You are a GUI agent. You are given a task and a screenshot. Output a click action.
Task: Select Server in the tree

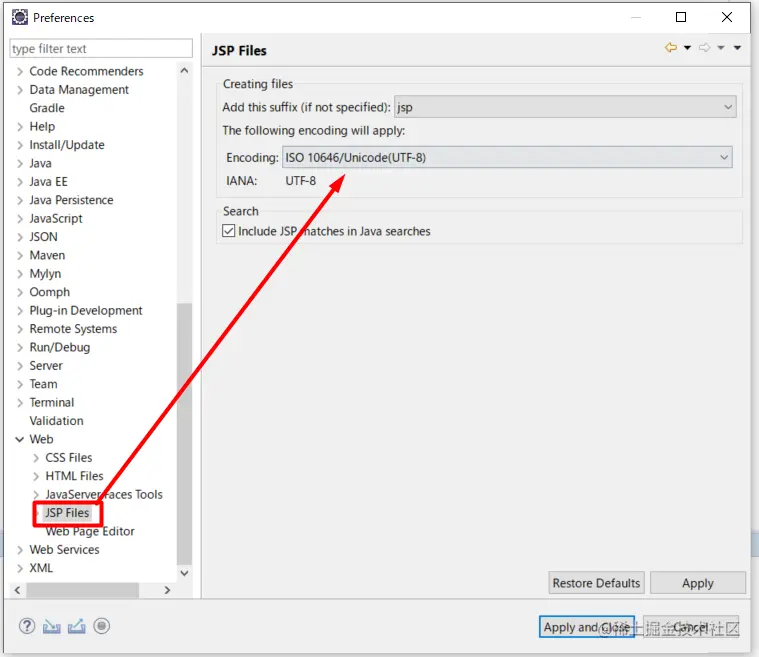(46, 366)
